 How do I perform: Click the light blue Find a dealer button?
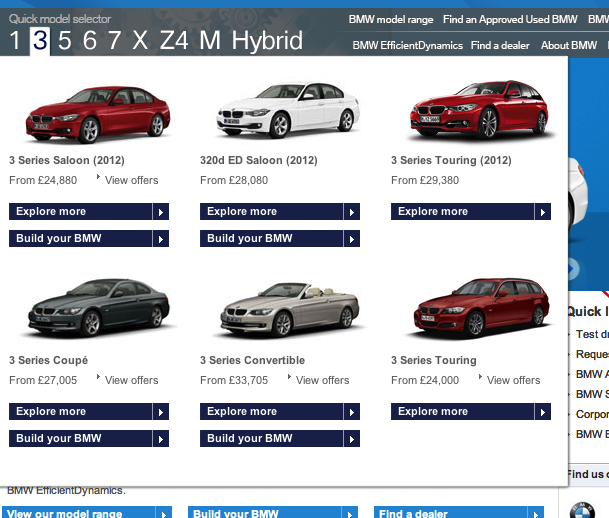[459, 513]
